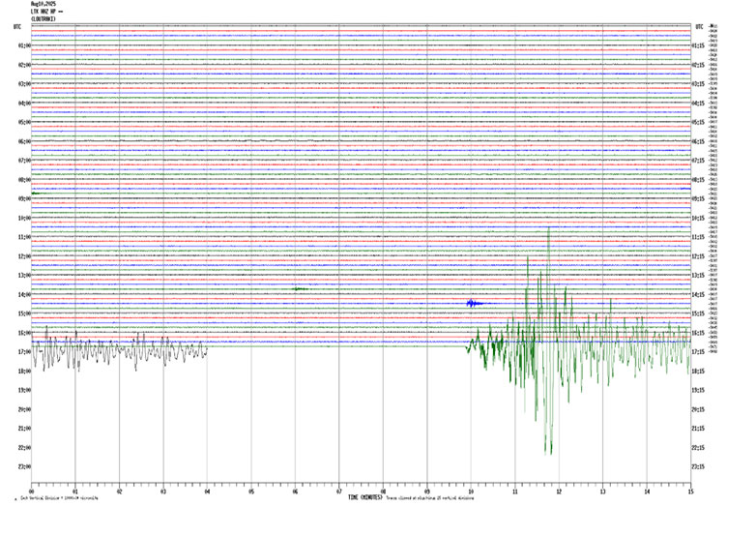Select the small blue seismic burst near minute 10

[x=474, y=304]
